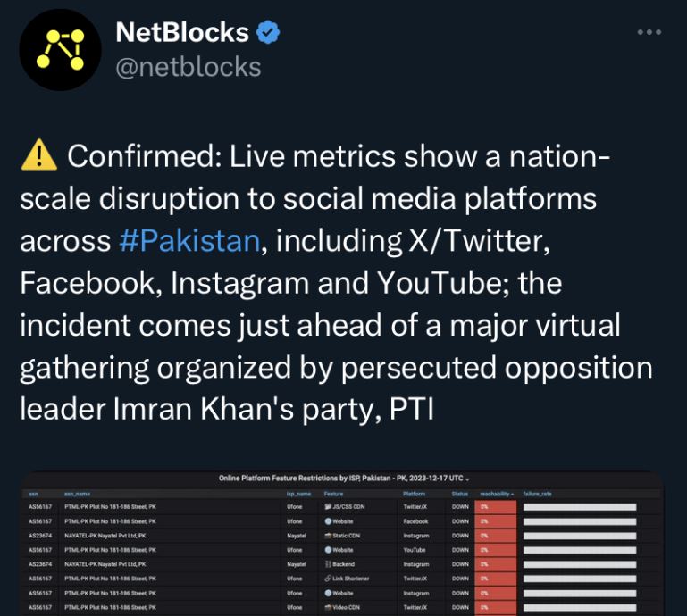
Task: Open the three-dot more options menu
Action: click(649, 32)
